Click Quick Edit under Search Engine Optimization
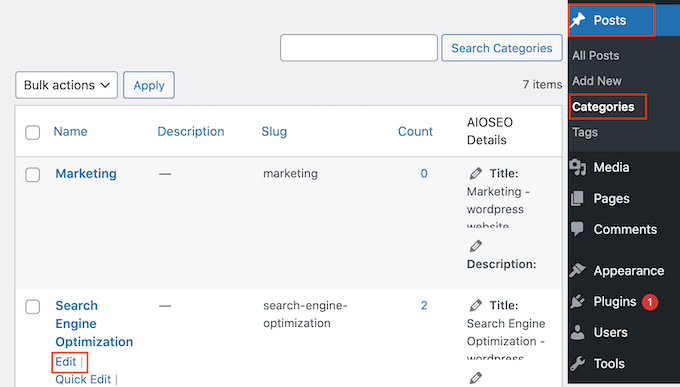The height and width of the screenshot is (387, 680). click(x=83, y=379)
